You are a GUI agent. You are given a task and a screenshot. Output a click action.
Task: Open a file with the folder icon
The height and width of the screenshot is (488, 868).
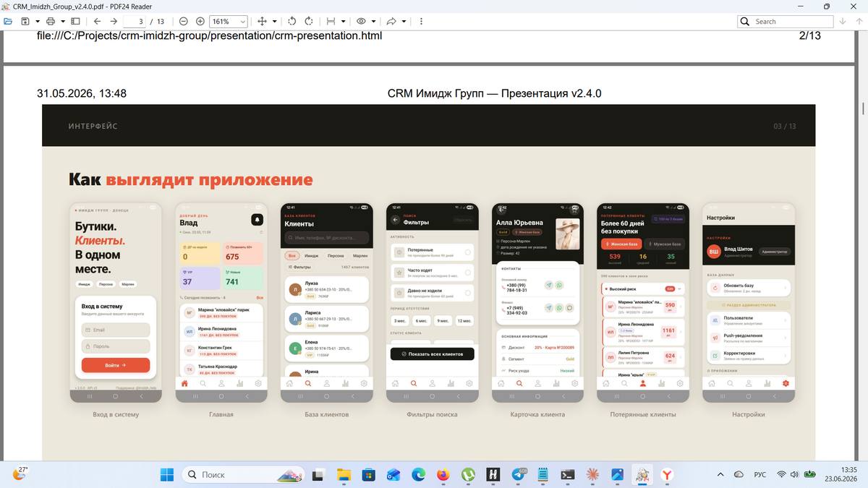8,22
